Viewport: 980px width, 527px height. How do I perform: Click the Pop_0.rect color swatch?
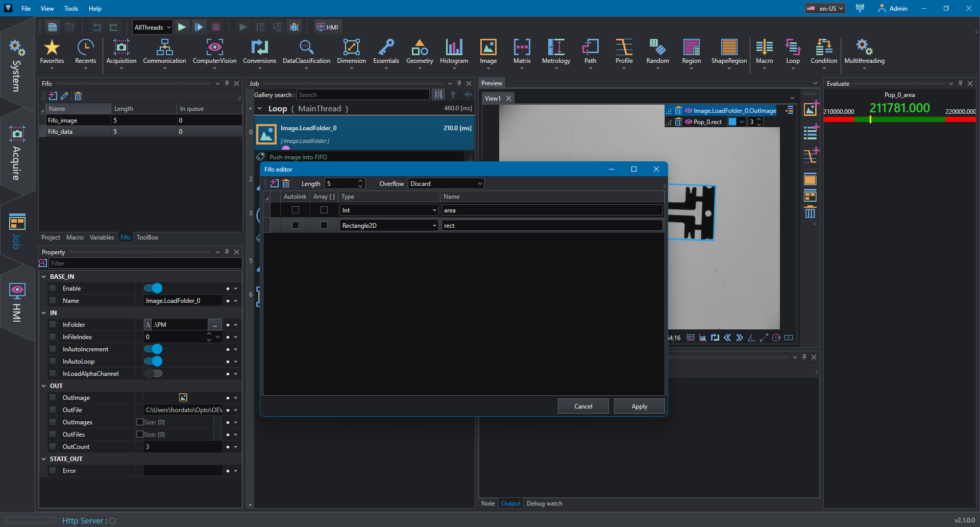tap(732, 122)
